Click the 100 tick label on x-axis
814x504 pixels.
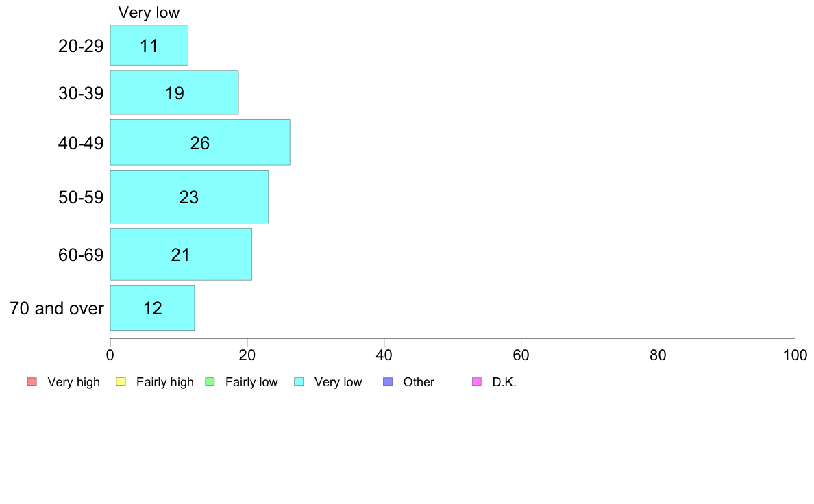pyautogui.click(x=795, y=355)
